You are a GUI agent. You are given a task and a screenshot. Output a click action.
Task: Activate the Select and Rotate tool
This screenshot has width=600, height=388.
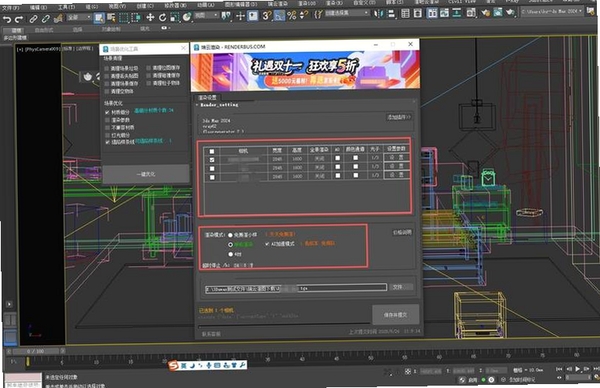(x=162, y=17)
